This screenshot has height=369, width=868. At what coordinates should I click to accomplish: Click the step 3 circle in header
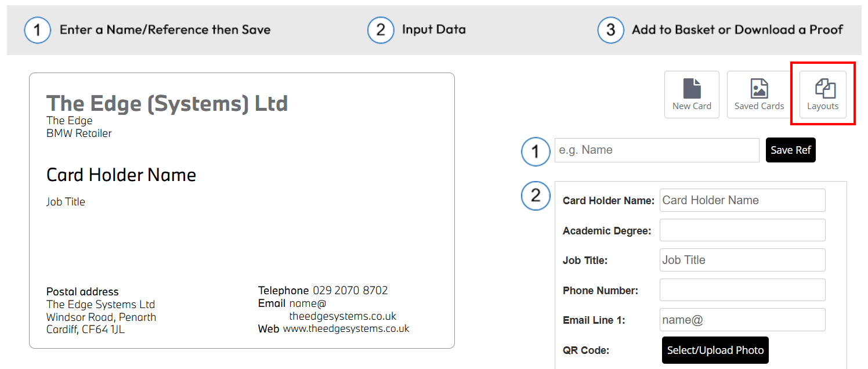pos(610,30)
